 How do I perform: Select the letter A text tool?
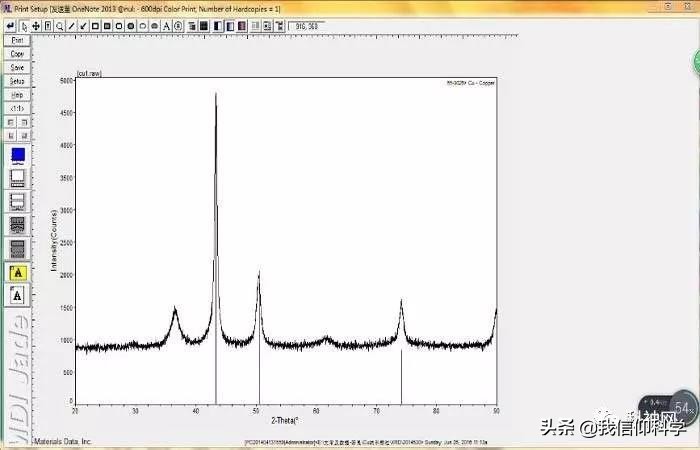tap(167, 26)
